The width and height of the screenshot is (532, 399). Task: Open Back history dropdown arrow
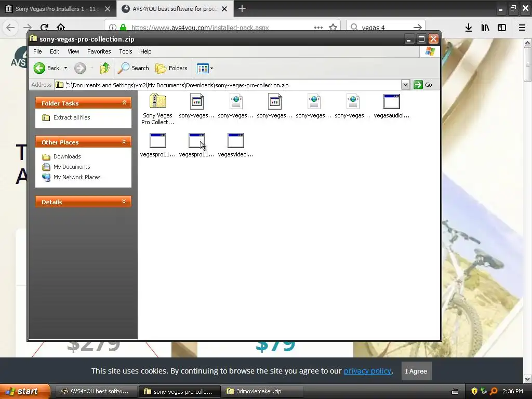coord(65,68)
